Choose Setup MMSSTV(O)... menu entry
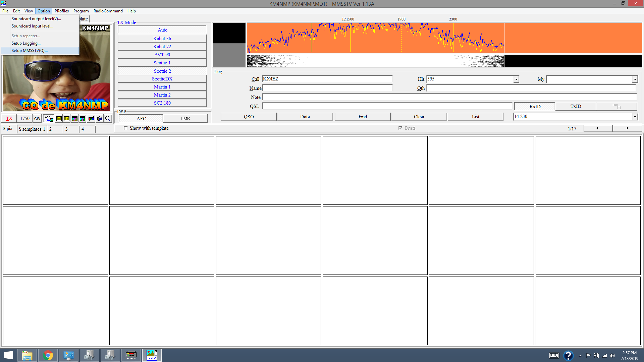Image resolution: width=644 pixels, height=362 pixels. point(30,51)
